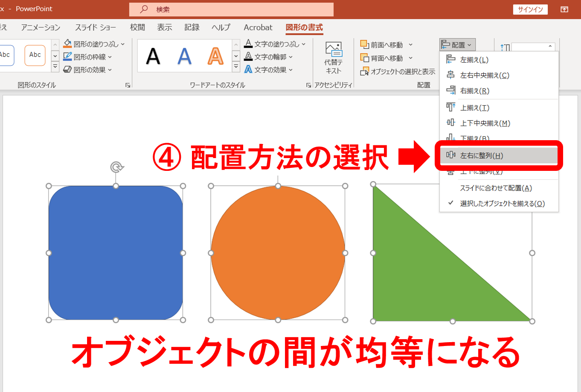The image size is (581, 392).
Task: Expand 図形の効果 dropdown arrow
Action: click(110, 69)
